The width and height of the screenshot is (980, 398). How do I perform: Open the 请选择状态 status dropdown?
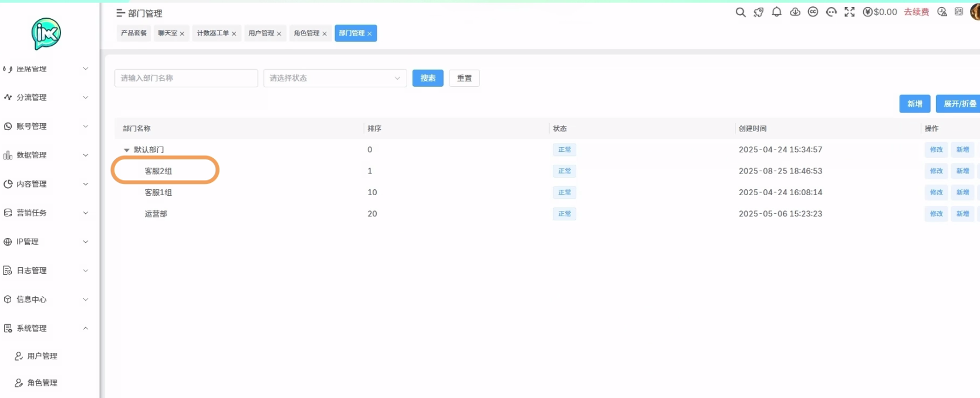(x=334, y=78)
